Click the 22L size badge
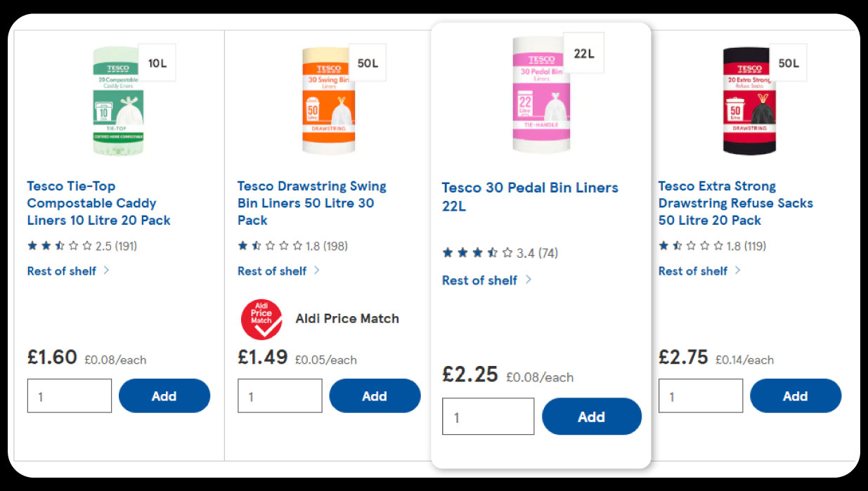This screenshot has height=491, width=868. pyautogui.click(x=583, y=53)
